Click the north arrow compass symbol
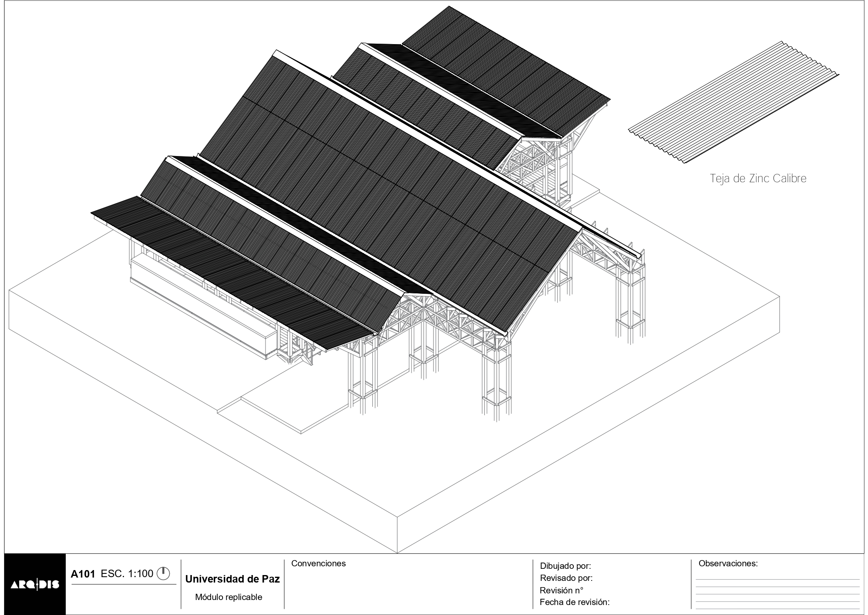 pos(164,574)
